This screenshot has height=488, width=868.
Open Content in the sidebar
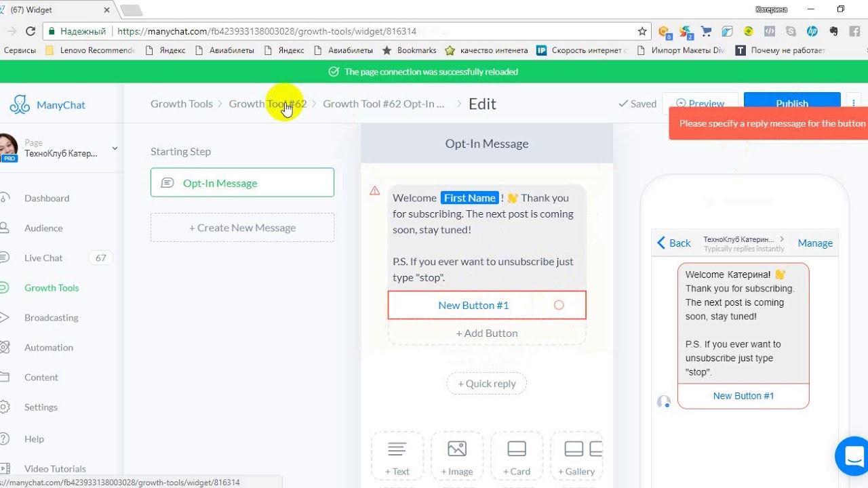coord(41,377)
